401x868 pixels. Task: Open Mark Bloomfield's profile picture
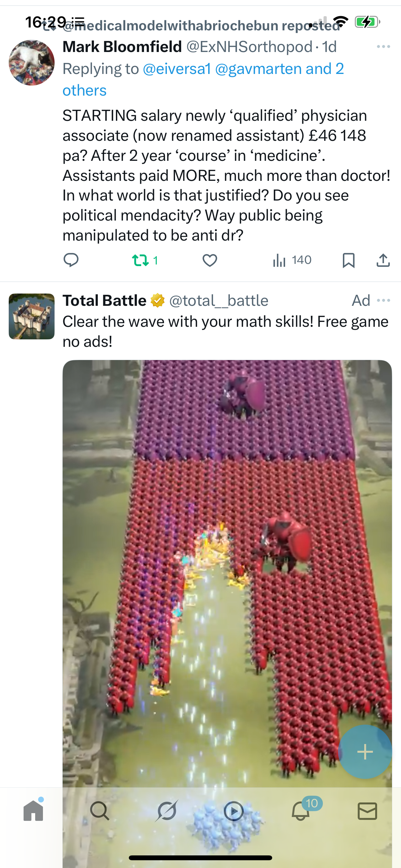[32, 63]
